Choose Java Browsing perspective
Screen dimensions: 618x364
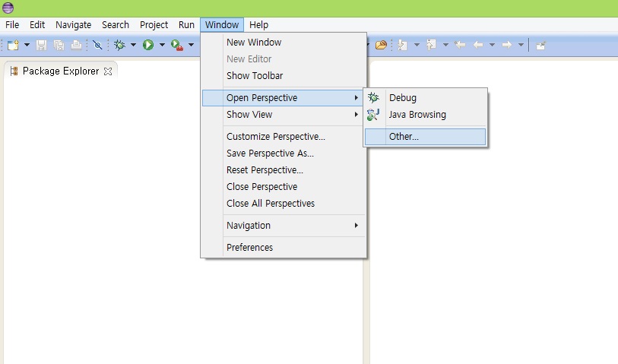point(417,115)
